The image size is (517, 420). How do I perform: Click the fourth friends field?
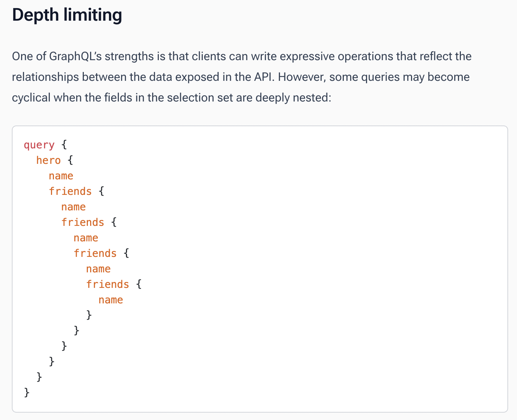(x=108, y=284)
